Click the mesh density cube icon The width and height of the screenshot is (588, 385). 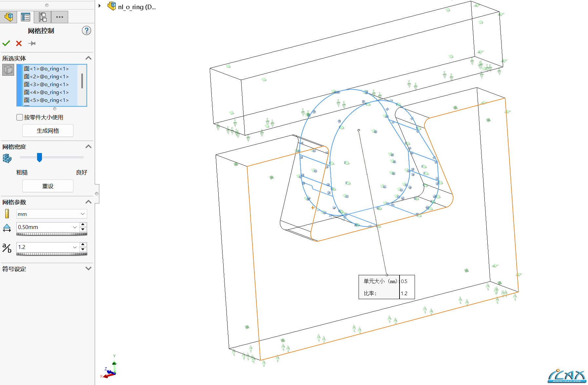[x=7, y=159]
